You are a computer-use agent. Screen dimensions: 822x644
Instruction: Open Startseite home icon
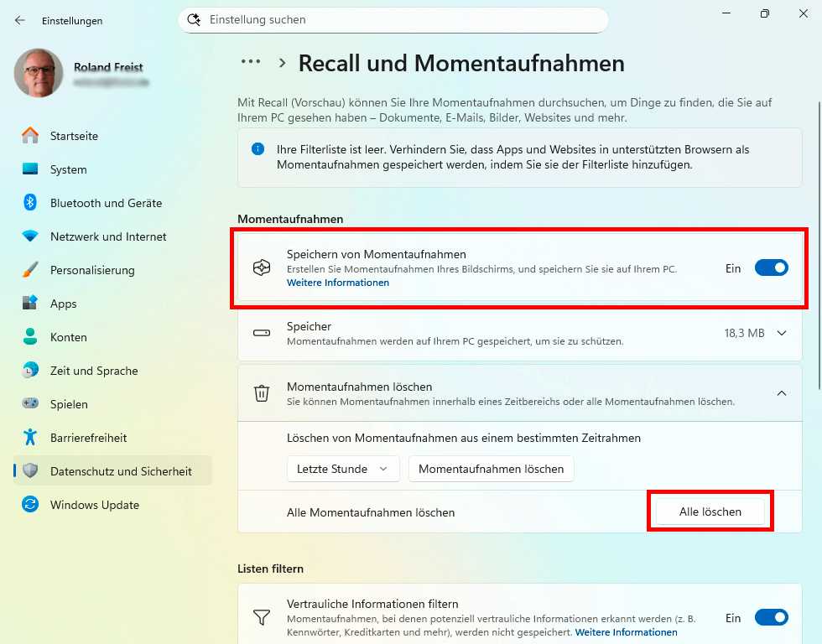coord(30,136)
